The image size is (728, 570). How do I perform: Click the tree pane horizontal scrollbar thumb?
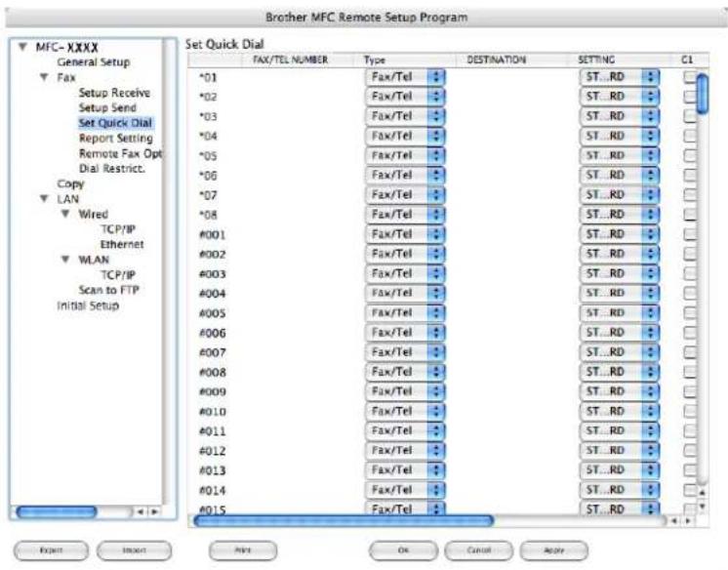tap(57, 512)
